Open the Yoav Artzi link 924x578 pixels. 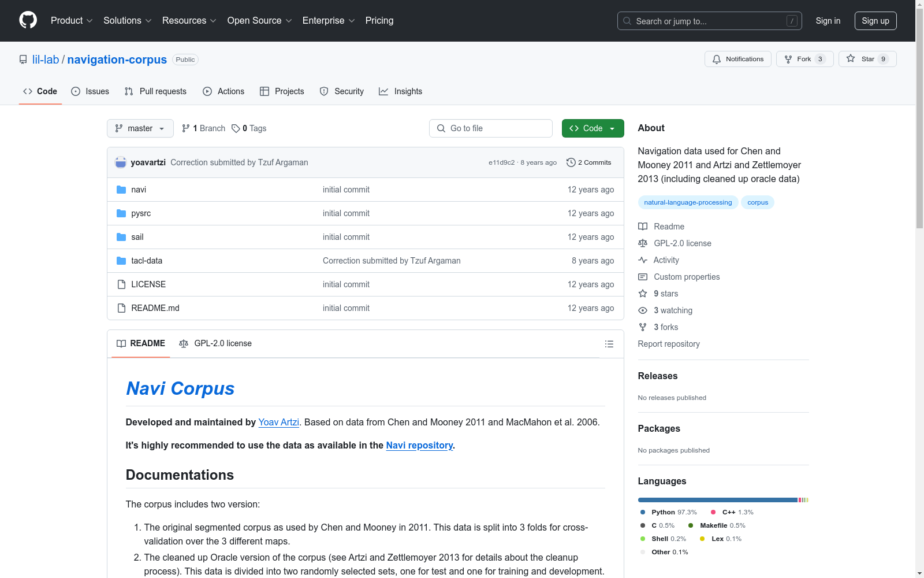(279, 422)
